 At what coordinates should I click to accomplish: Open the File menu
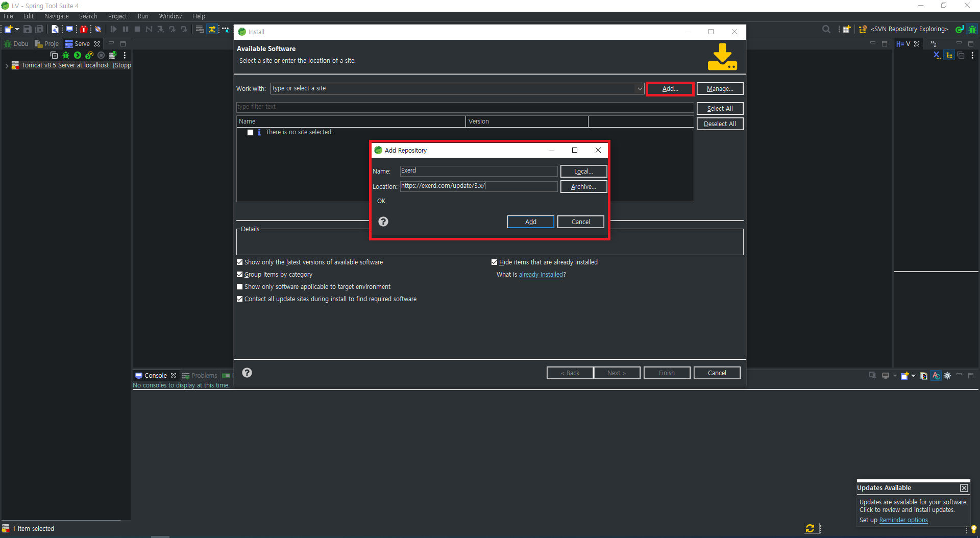[8, 16]
